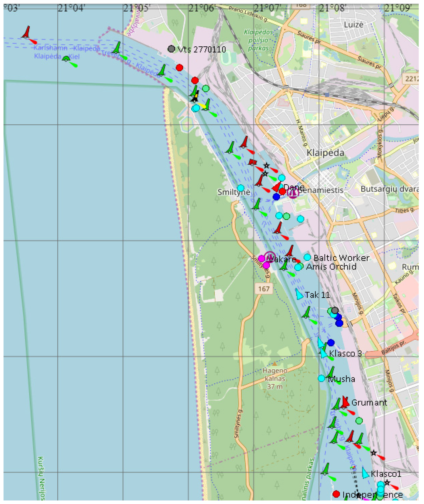Click the cyan circle marker beside Smiltynė label
Viewport: 424px width, 504px height.
[x=241, y=188]
